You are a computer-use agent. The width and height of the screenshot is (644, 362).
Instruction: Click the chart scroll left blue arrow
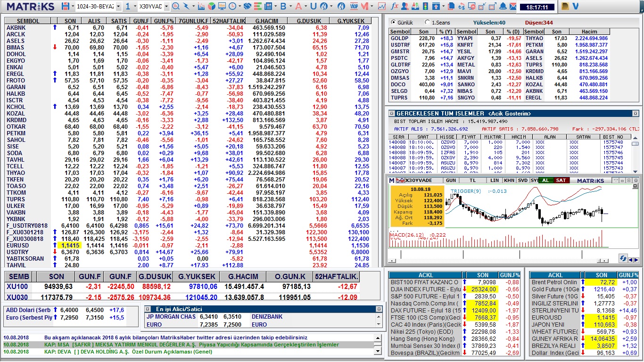pos(631,260)
